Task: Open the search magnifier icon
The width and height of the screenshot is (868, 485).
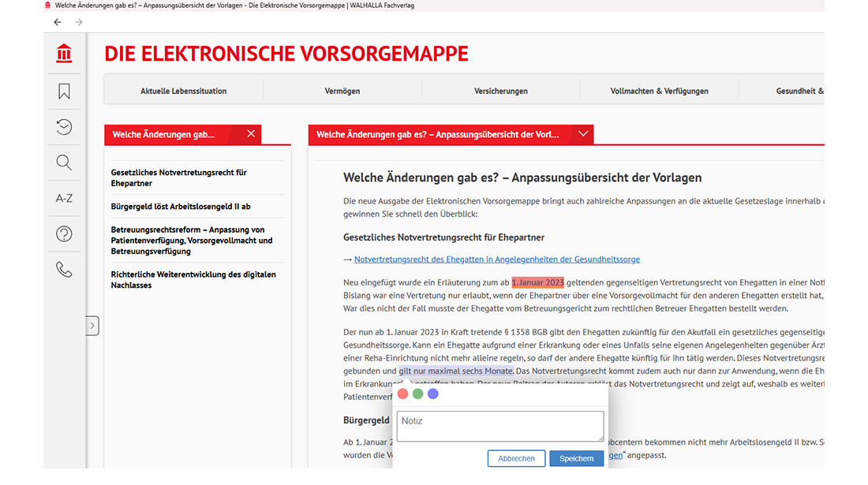Action: pyautogui.click(x=64, y=162)
